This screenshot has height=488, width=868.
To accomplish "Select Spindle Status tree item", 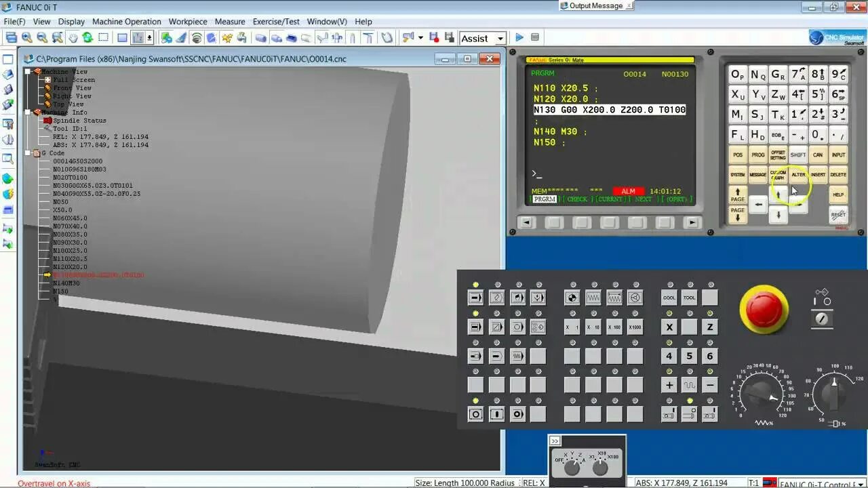I will tap(79, 121).
